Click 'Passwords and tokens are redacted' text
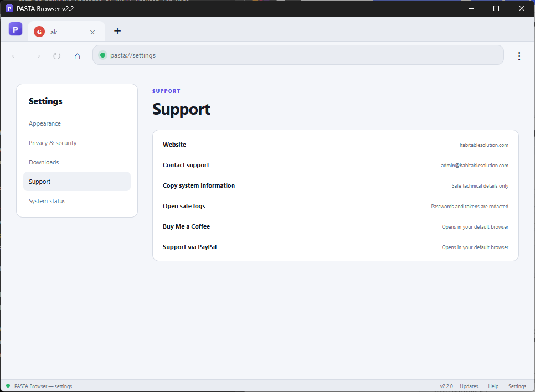This screenshot has width=535, height=392. [470, 207]
